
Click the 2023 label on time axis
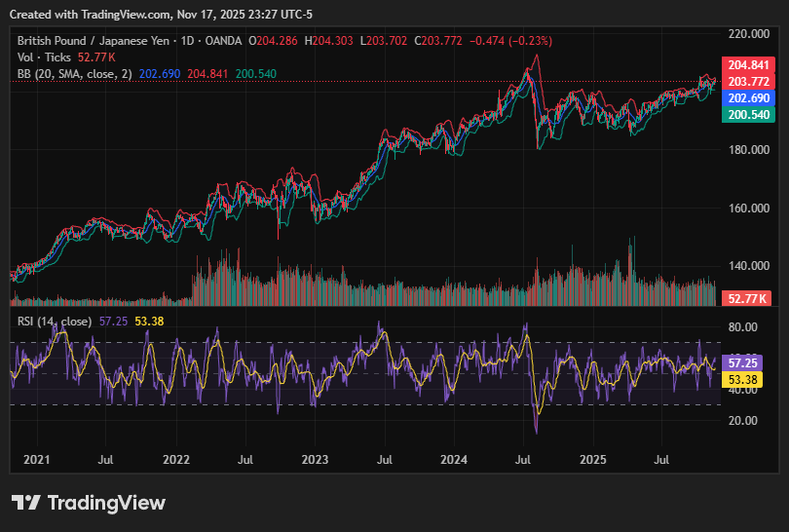coord(315,458)
